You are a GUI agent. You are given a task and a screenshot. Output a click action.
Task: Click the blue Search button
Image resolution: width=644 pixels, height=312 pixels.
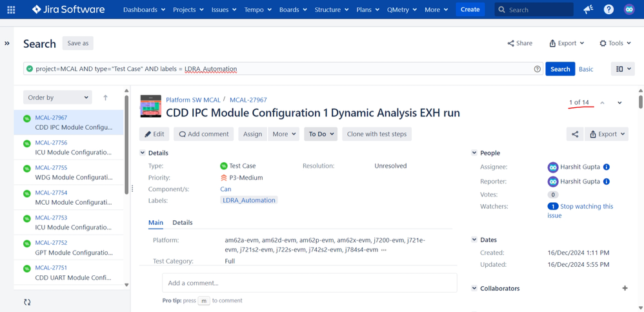click(560, 69)
